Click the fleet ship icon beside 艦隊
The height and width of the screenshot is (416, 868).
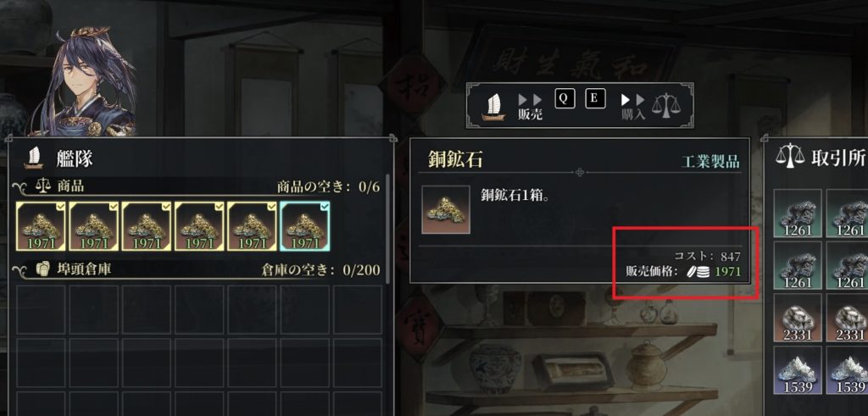tap(33, 158)
